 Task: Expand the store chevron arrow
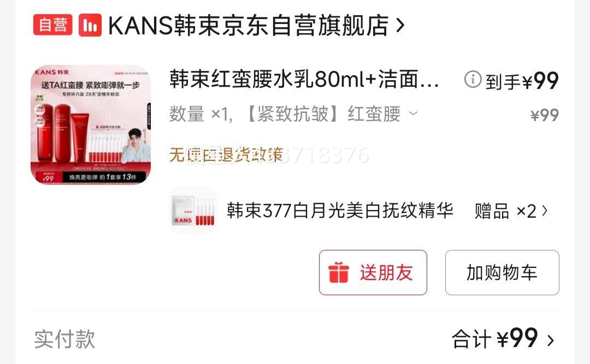click(400, 25)
